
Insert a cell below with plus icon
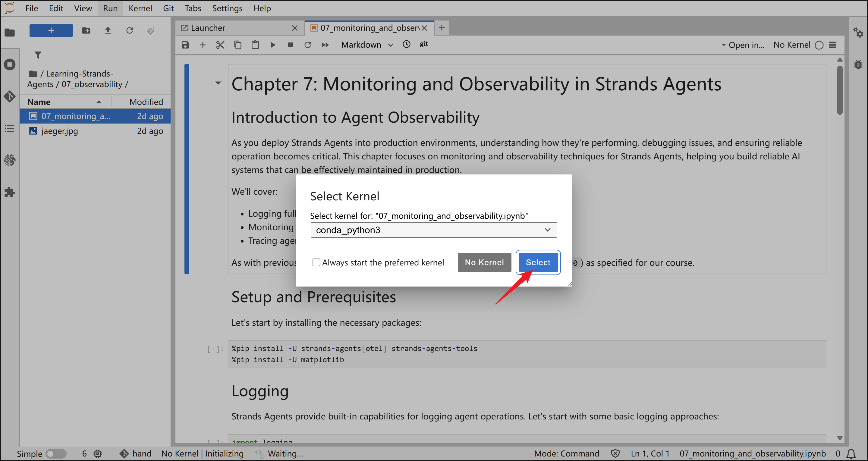(203, 45)
